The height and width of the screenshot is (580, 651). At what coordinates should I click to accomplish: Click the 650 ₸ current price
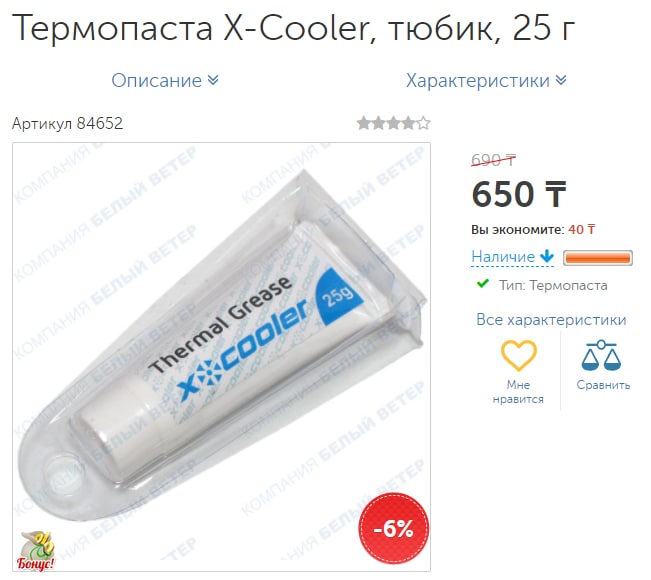[519, 194]
